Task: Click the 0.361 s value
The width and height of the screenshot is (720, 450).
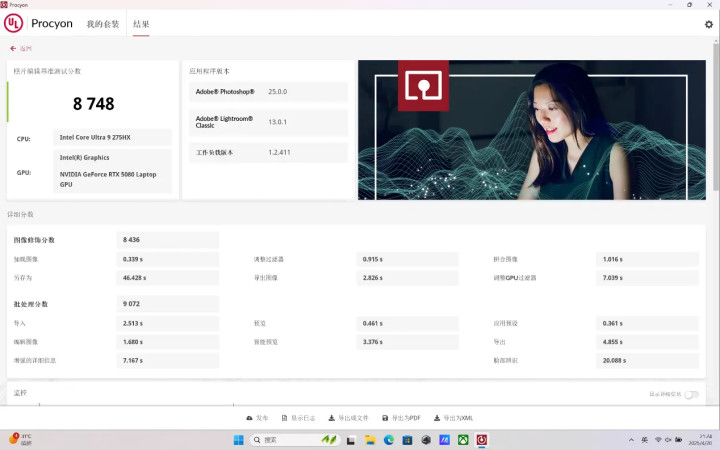Action: click(613, 324)
